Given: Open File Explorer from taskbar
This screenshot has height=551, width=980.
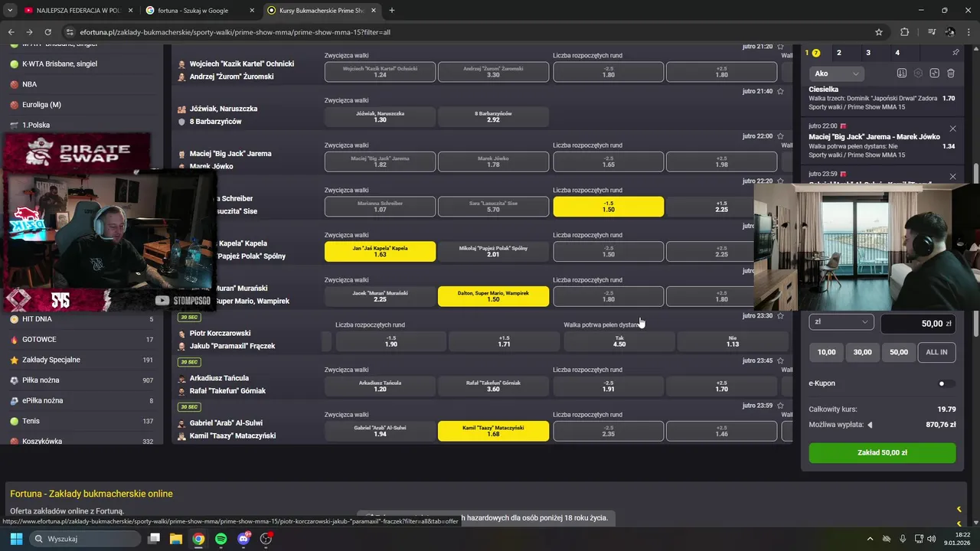Looking at the screenshot, I should click(x=175, y=539).
